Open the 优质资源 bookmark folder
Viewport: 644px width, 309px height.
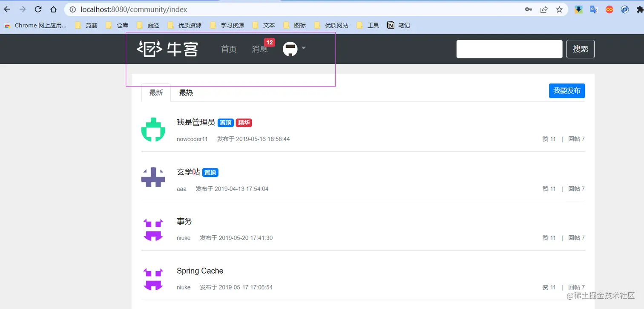184,25
